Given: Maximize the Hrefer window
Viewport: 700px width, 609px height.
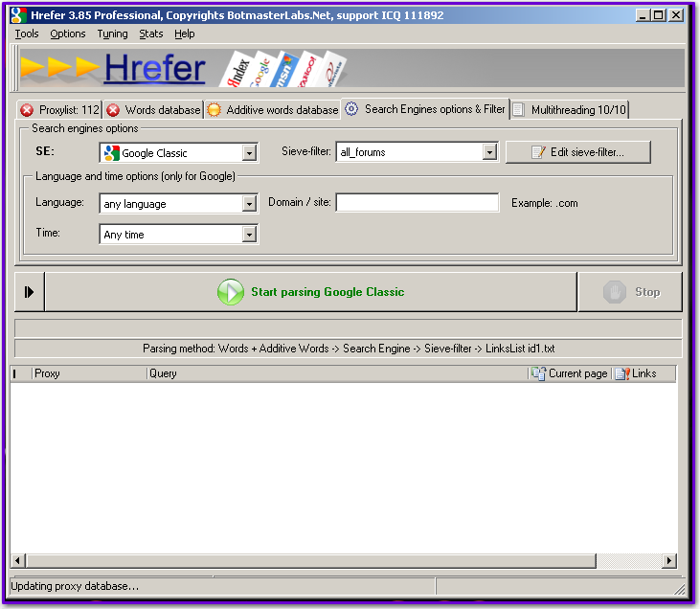Looking at the screenshot, I should (658, 15).
